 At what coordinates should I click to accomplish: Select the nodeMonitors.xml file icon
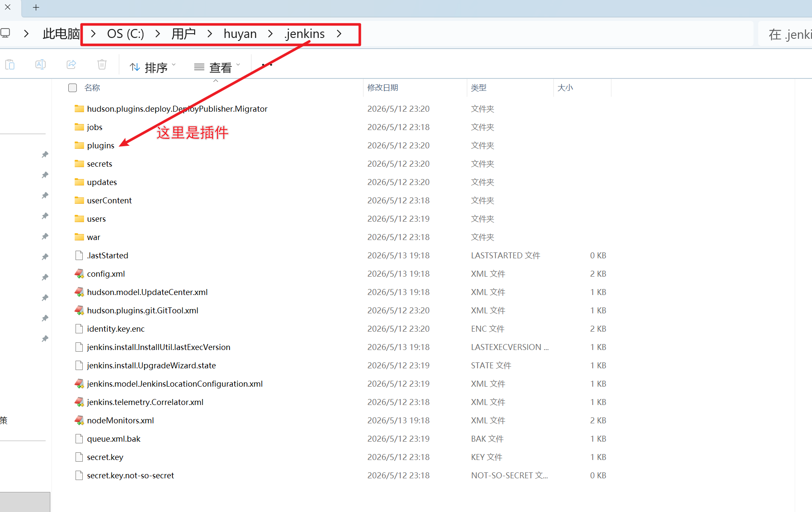click(79, 420)
